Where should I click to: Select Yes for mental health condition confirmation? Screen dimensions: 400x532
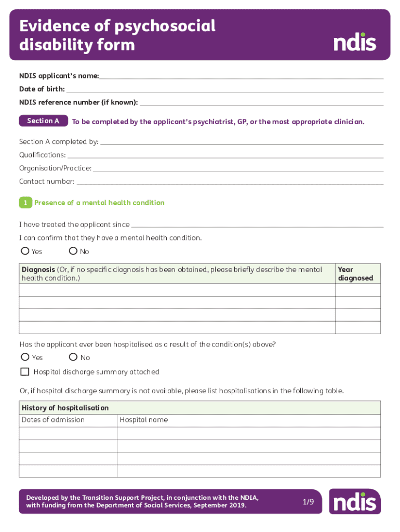[25, 251]
